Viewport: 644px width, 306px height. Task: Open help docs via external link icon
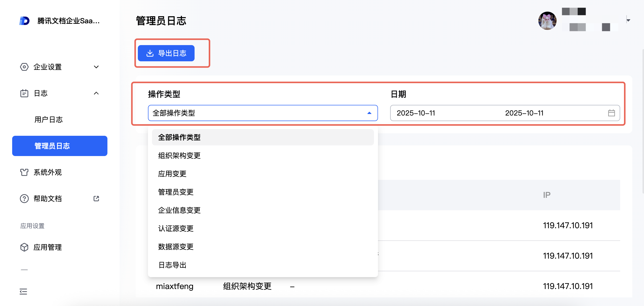96,199
